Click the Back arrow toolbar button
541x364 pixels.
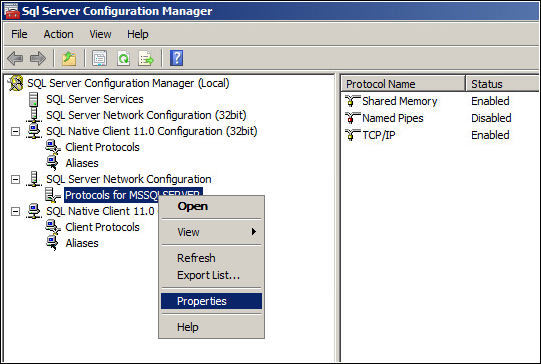(15, 58)
